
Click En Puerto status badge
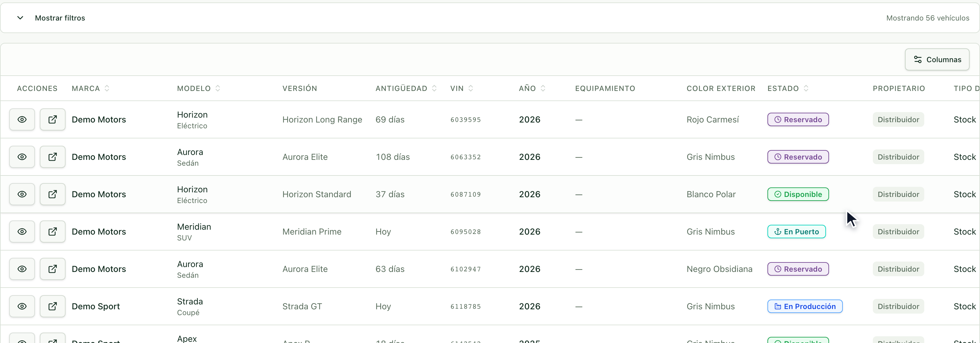point(796,232)
